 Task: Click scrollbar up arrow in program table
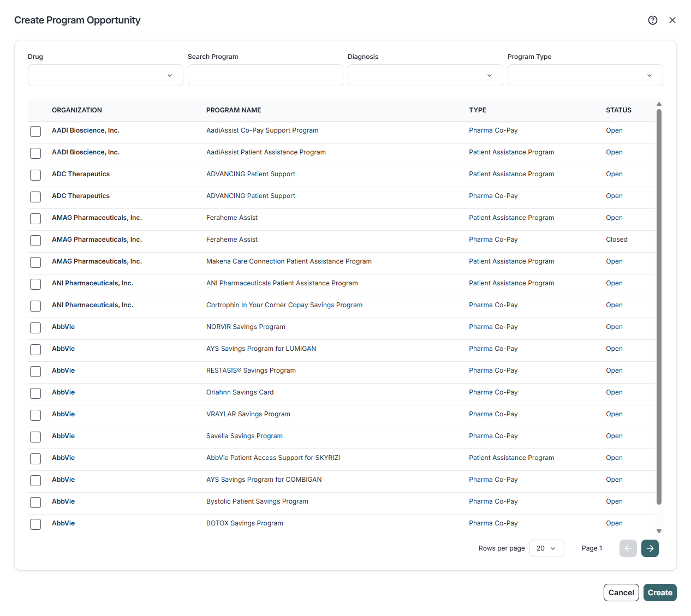(x=659, y=104)
